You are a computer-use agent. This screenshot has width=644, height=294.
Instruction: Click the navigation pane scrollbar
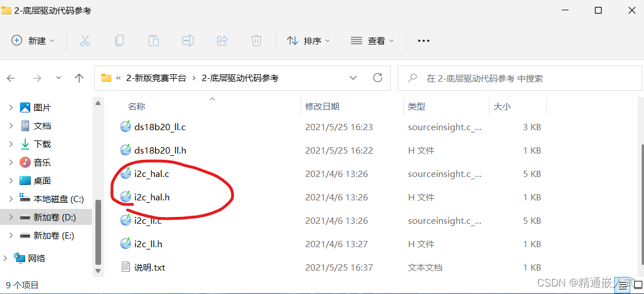click(x=98, y=232)
